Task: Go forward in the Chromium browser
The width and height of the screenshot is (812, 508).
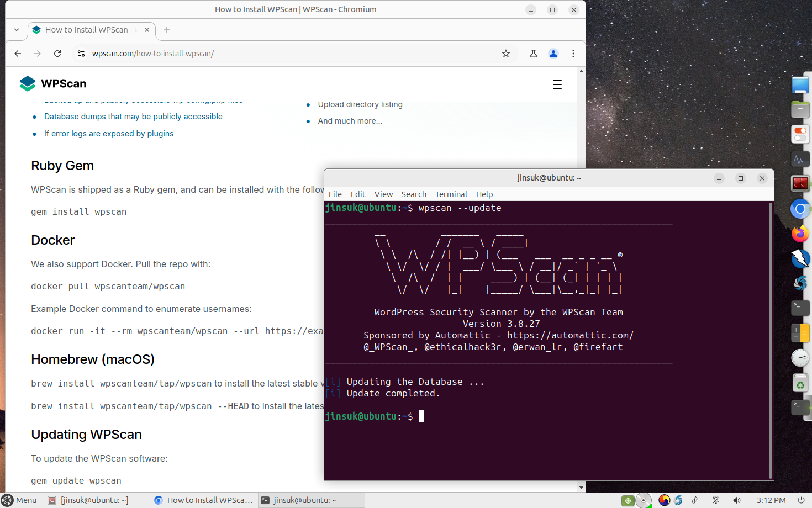Action: (x=38, y=54)
